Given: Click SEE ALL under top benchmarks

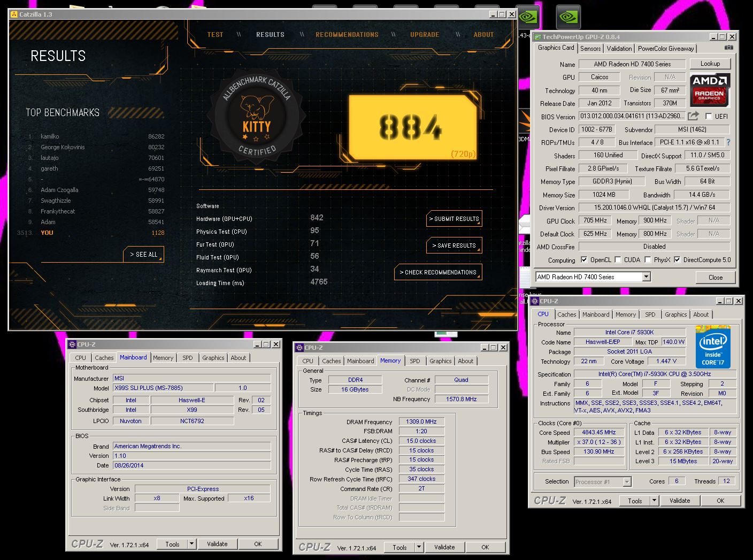Looking at the screenshot, I should tap(144, 255).
